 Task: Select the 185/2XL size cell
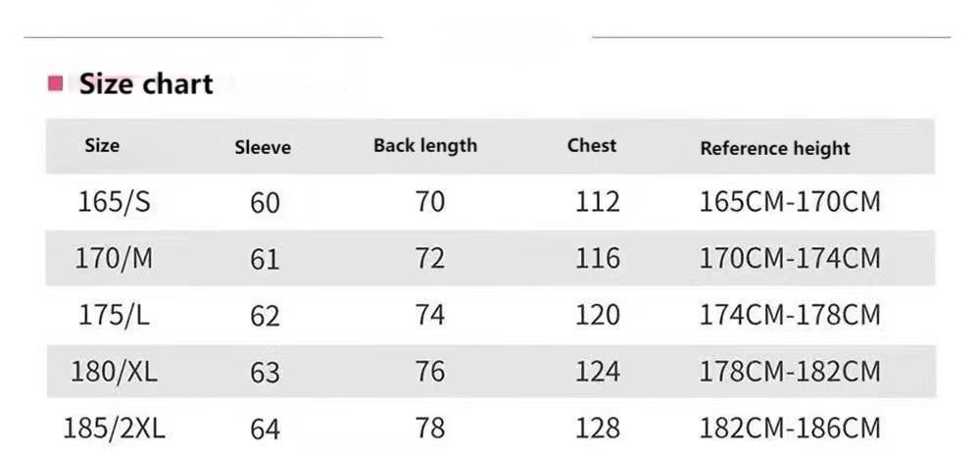(114, 429)
